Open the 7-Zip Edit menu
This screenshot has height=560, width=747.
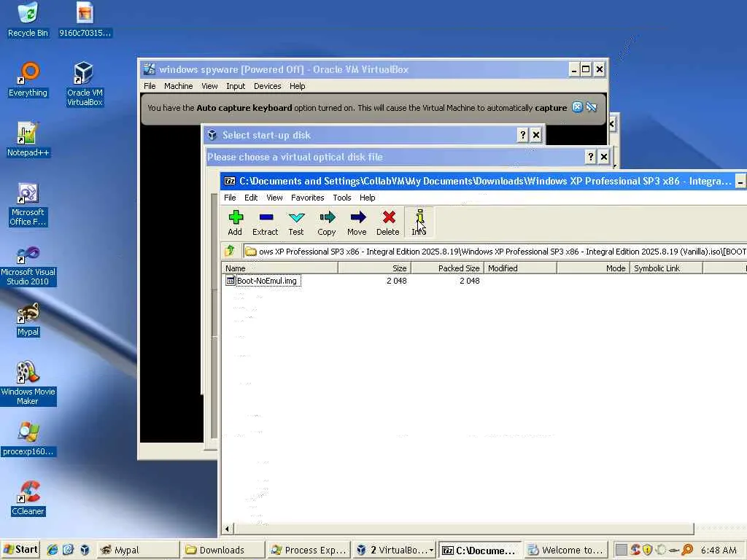point(251,198)
